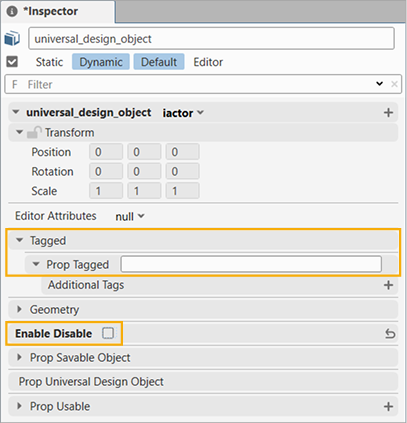Click the blue cube object icon
Image resolution: width=407 pixels, height=423 pixels.
click(x=12, y=38)
